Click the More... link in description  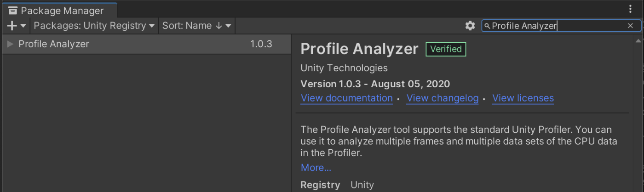(x=316, y=168)
